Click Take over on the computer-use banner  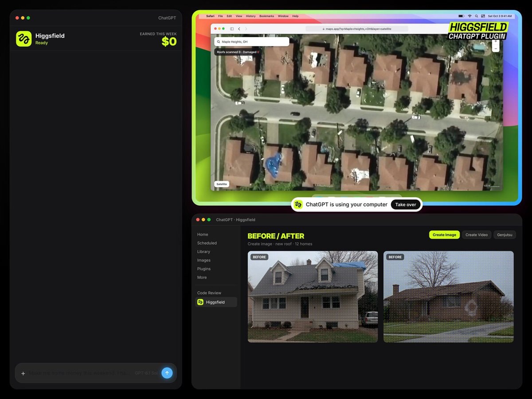tap(406, 204)
